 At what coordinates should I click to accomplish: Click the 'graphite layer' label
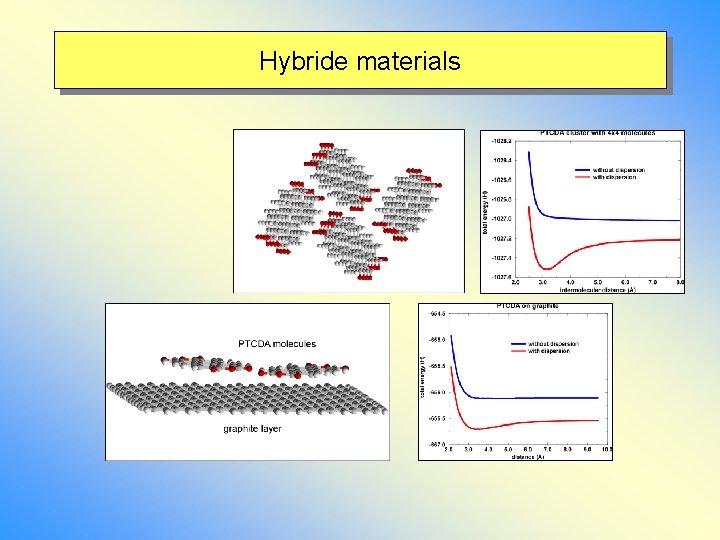(x=252, y=428)
